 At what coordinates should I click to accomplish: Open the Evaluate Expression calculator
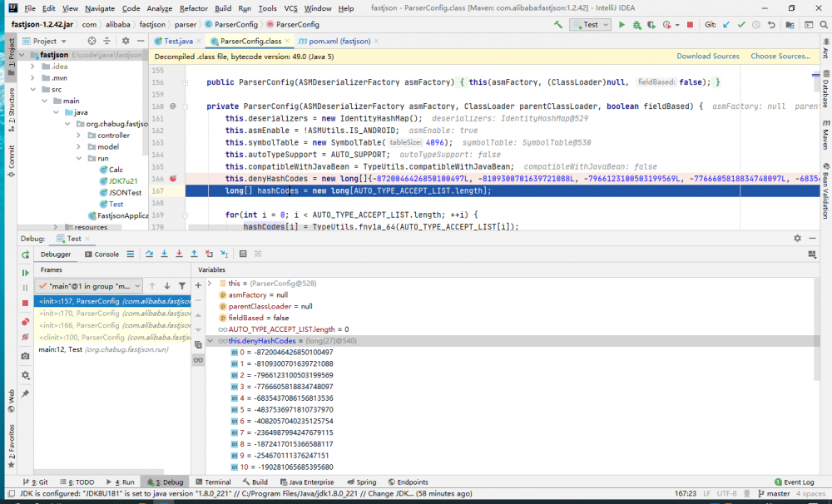pos(243,254)
